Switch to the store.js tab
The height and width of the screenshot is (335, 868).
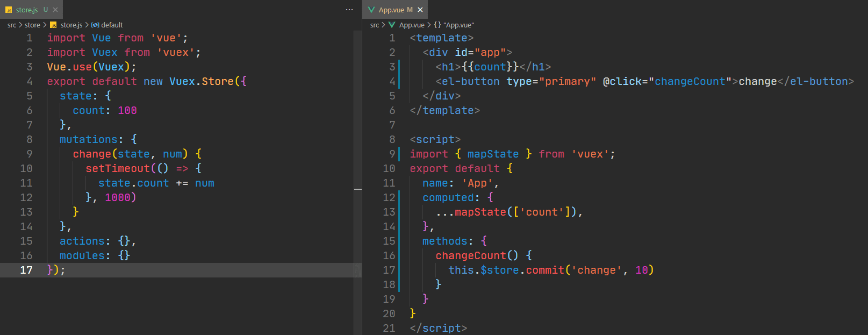(31, 10)
